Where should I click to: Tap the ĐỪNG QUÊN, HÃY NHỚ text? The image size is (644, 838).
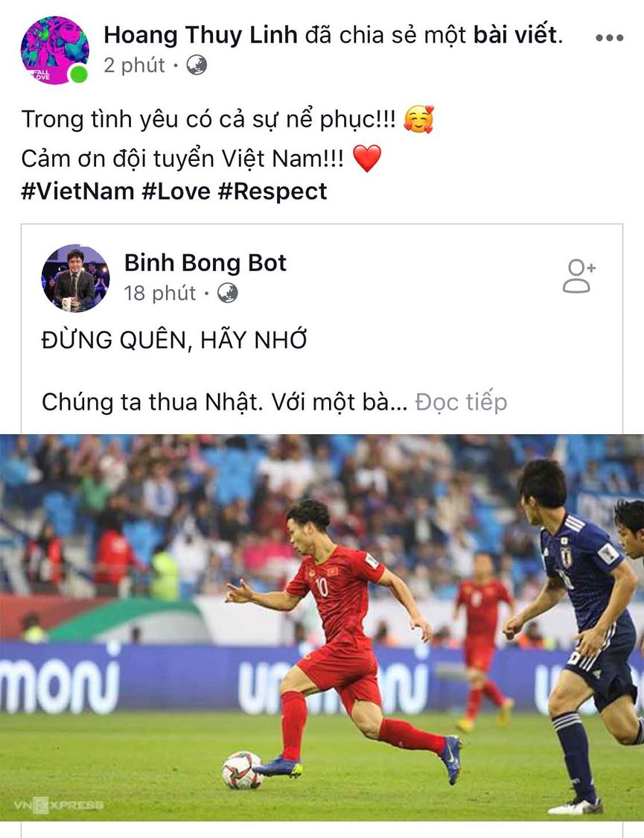click(x=175, y=339)
